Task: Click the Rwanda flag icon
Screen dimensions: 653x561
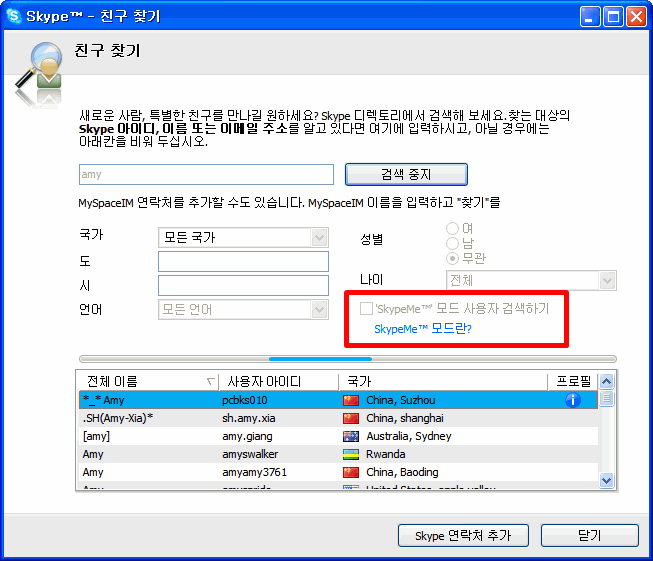Action: click(x=351, y=454)
